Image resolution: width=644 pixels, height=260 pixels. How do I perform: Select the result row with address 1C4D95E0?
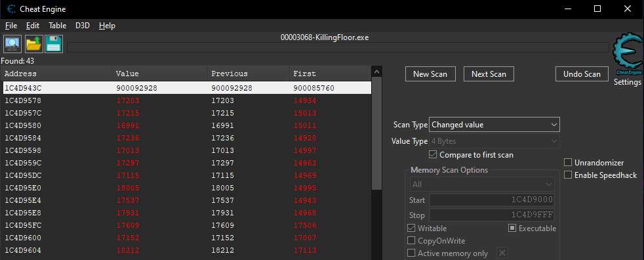click(x=187, y=188)
